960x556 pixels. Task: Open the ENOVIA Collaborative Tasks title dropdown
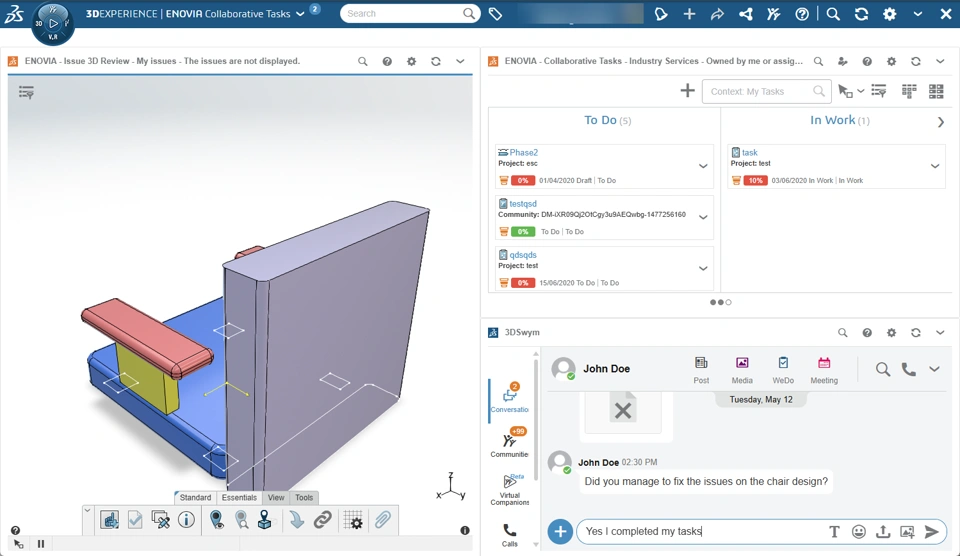tap(300, 13)
